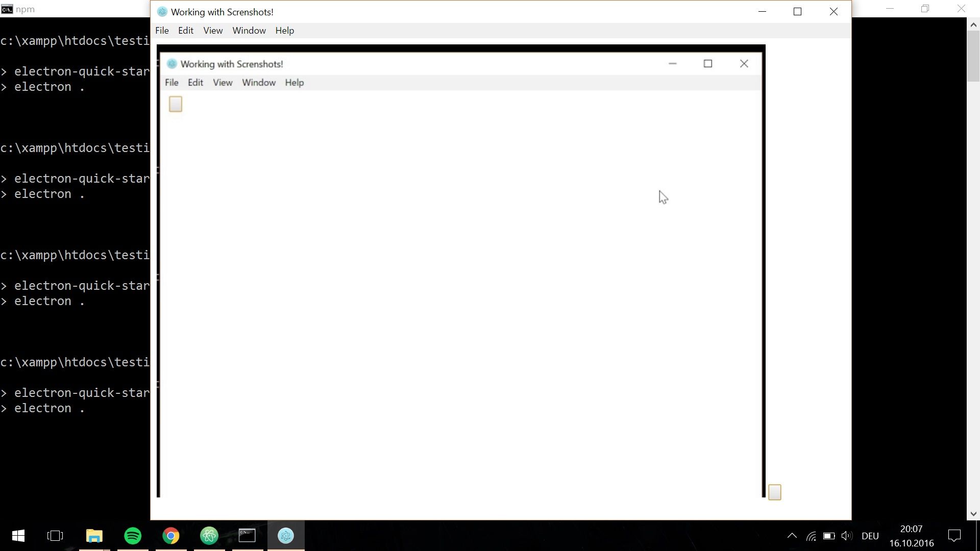Switch to Atom editor in taskbar
Viewport: 980px width, 551px height.
pyautogui.click(x=209, y=536)
